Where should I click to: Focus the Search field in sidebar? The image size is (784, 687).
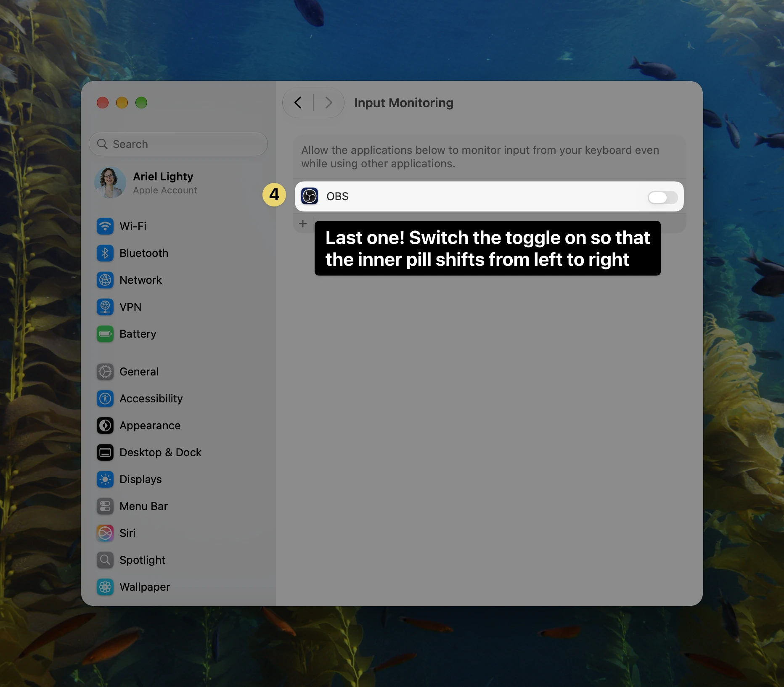point(178,144)
